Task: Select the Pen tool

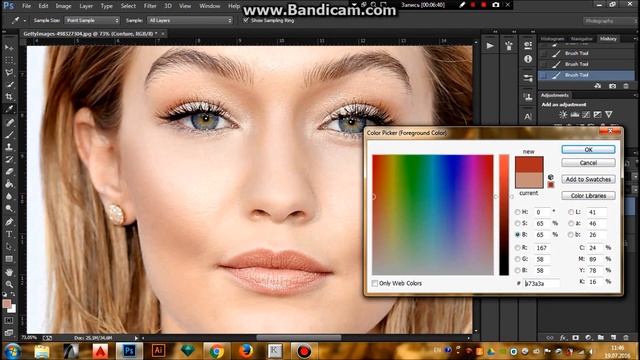Action: click(x=9, y=222)
